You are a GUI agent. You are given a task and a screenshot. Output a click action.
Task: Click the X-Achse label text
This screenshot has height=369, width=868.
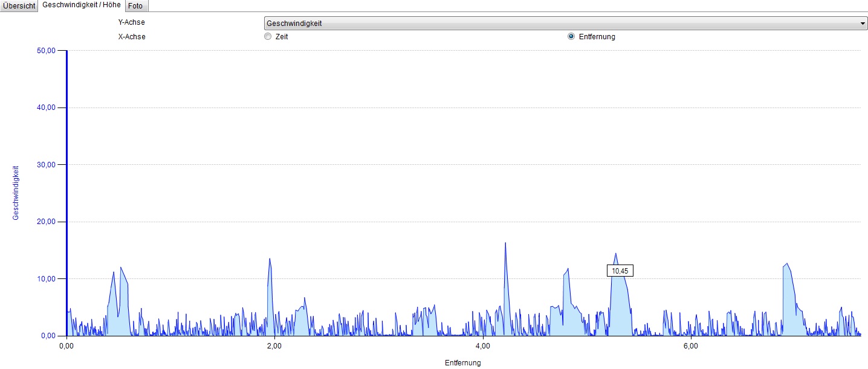pos(131,37)
